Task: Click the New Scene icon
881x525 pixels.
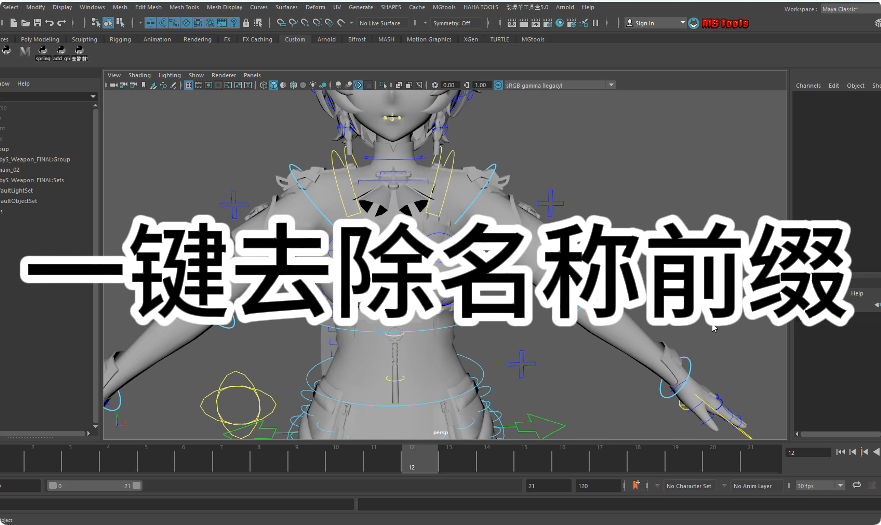Action: [x=13, y=23]
